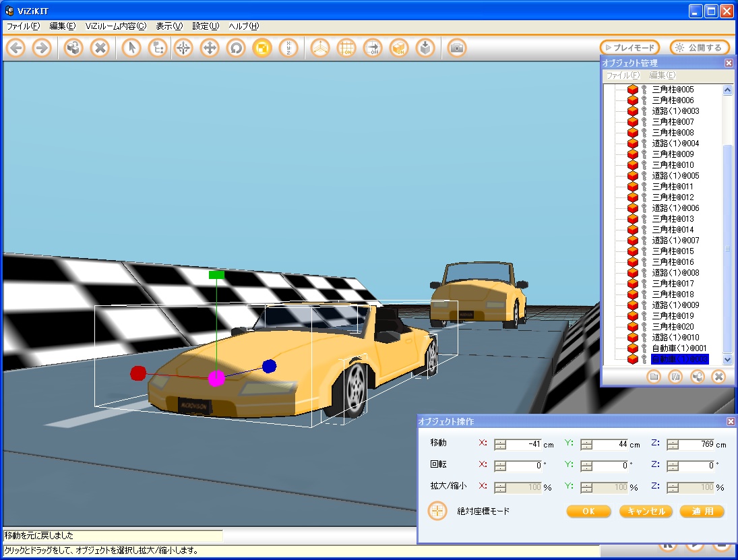Click the undo back-arrow toolbar icon
Screen dimensions: 738x560
(x=16, y=48)
